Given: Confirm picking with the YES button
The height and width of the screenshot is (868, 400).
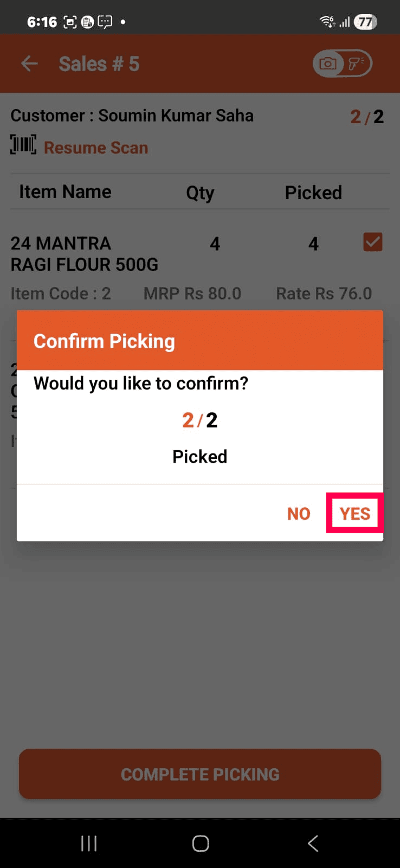Looking at the screenshot, I should (355, 513).
